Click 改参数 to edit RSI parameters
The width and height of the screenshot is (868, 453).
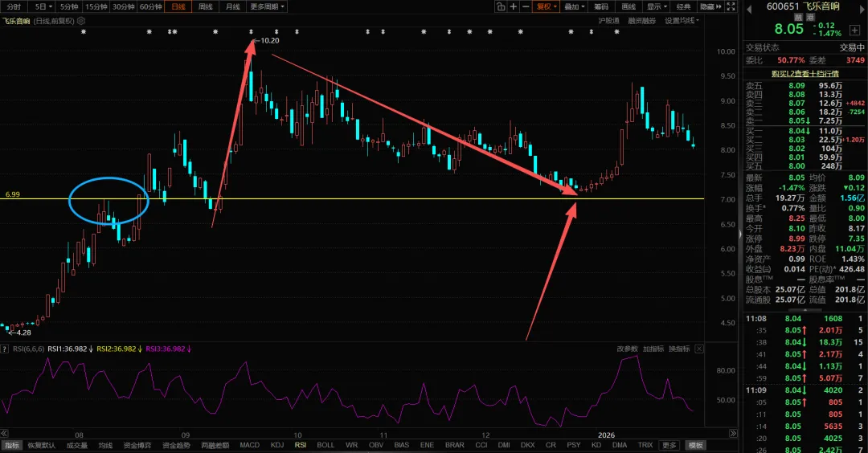(627, 349)
